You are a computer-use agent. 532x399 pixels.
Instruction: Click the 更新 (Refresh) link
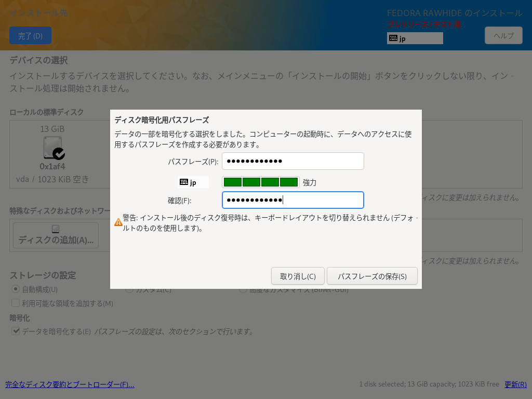[516, 384]
